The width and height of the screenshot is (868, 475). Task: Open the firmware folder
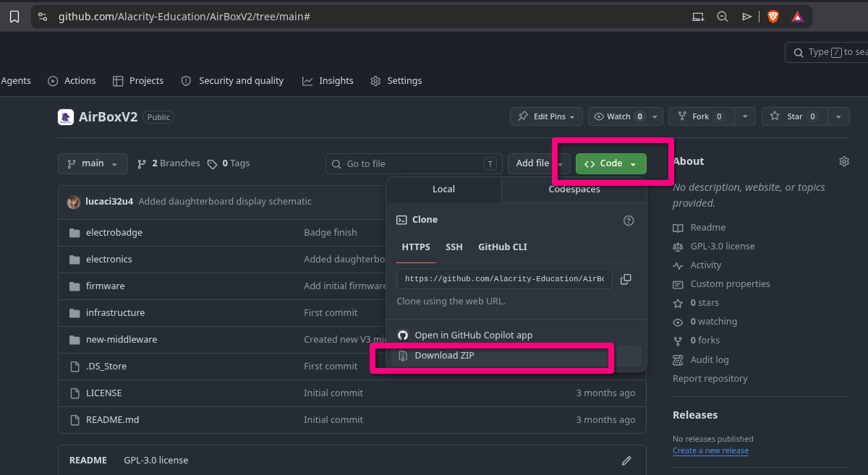point(105,286)
